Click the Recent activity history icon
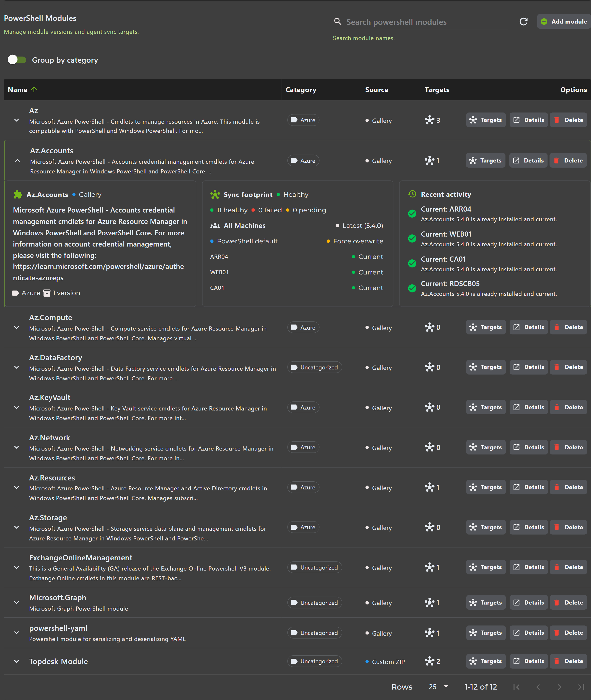This screenshot has width=591, height=700. pos(412,194)
